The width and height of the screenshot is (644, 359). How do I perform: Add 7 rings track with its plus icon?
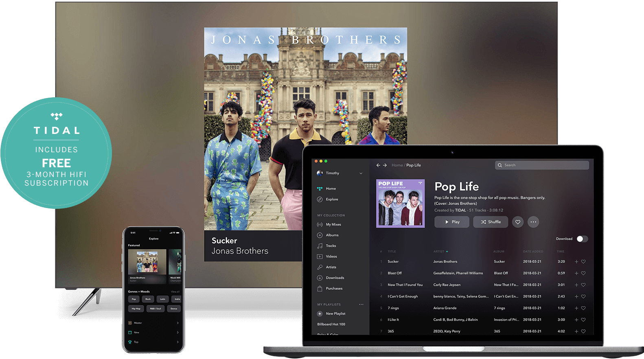click(x=576, y=308)
